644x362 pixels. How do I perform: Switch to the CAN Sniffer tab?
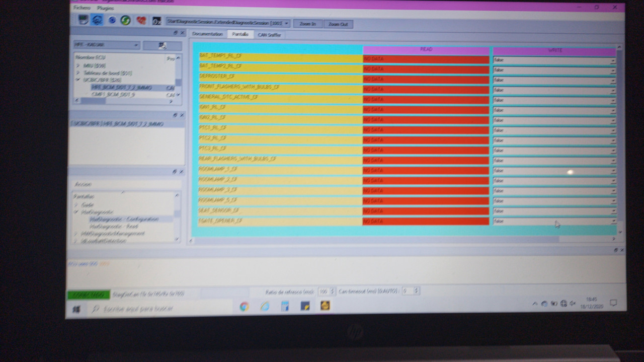(x=269, y=35)
